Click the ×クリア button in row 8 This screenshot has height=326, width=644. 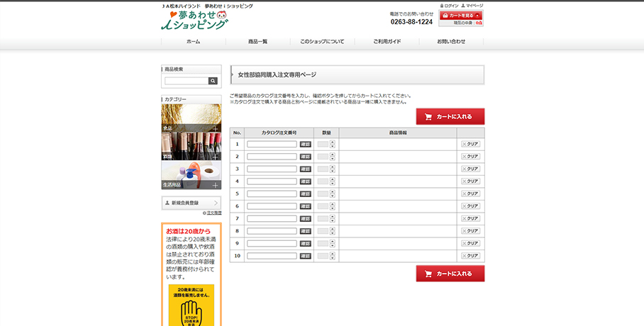[470, 231]
